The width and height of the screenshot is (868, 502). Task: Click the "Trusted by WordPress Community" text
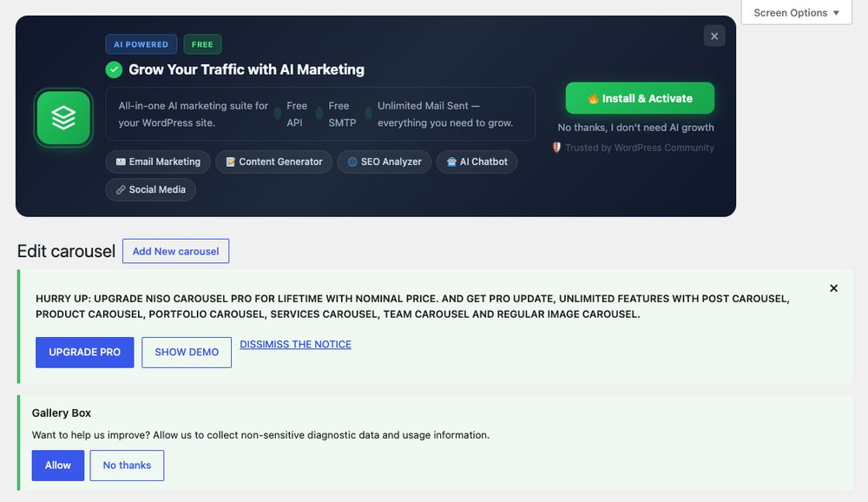click(640, 148)
